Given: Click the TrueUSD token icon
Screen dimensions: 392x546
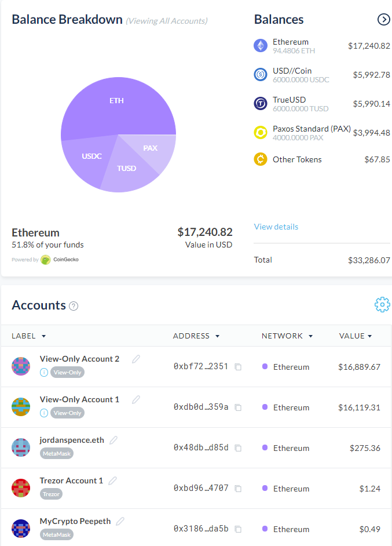Looking at the screenshot, I should 261,103.
